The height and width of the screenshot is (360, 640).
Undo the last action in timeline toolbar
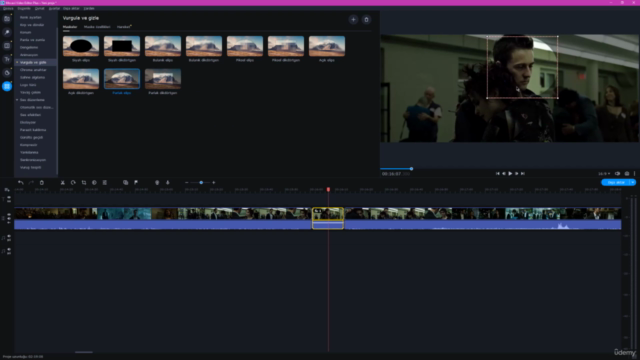tap(20, 182)
